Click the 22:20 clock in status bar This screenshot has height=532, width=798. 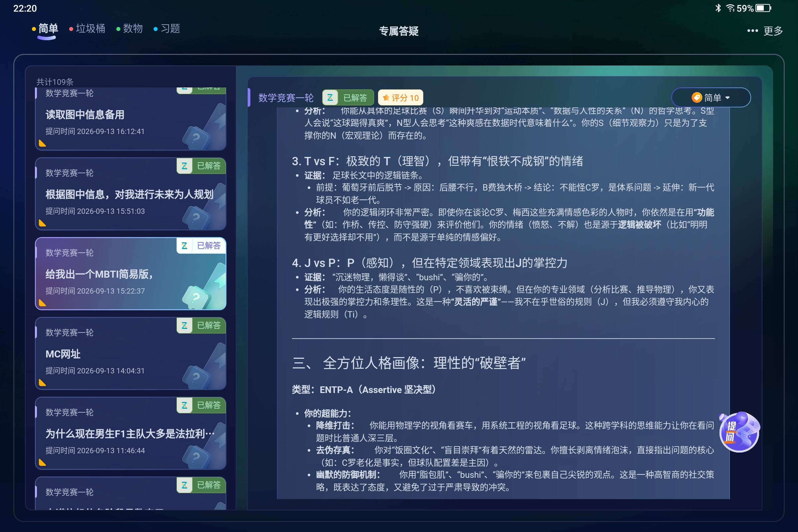[x=25, y=8]
